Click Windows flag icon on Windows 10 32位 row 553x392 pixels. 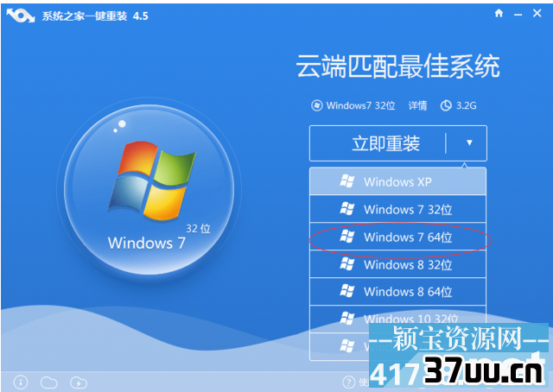(x=346, y=318)
